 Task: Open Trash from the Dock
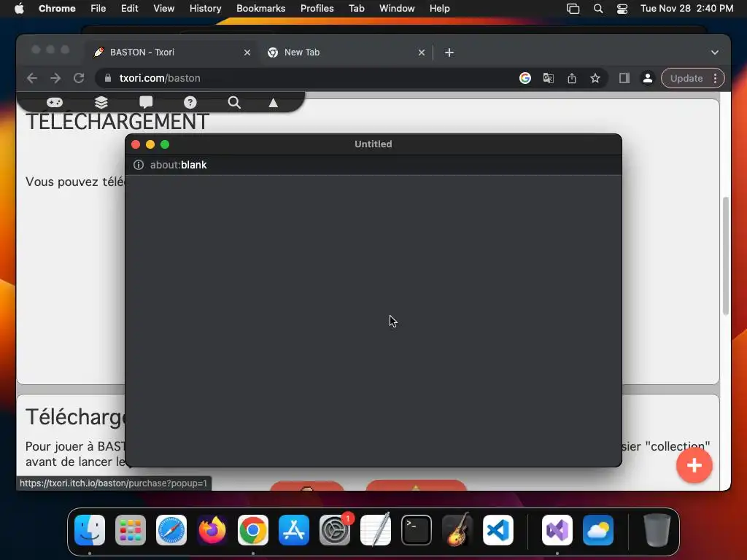(657, 530)
